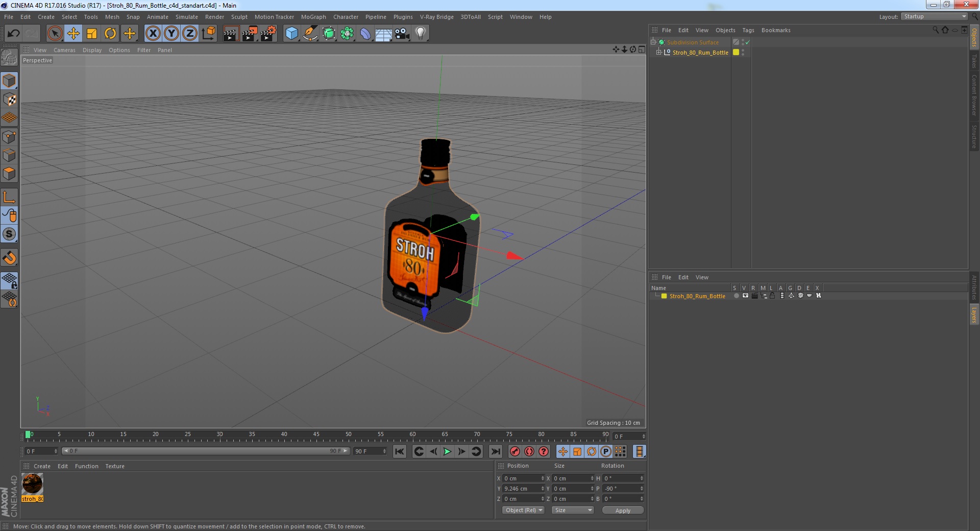The image size is (980, 531).
Task: Collapse Subdivision Surface tree item
Action: (653, 42)
